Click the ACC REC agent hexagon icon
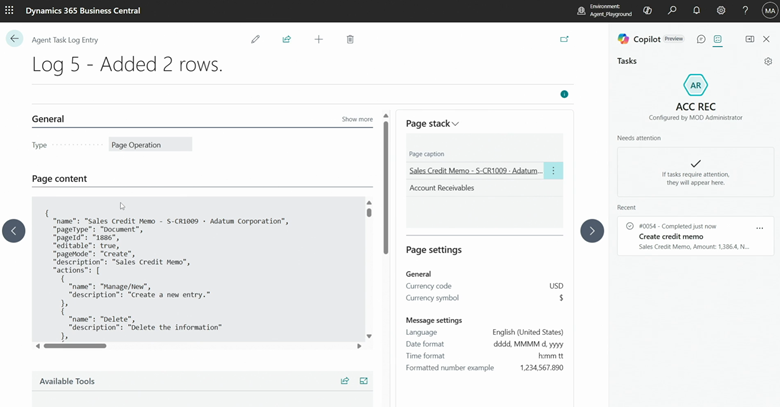Image resolution: width=780 pixels, height=407 pixels. 695,85
